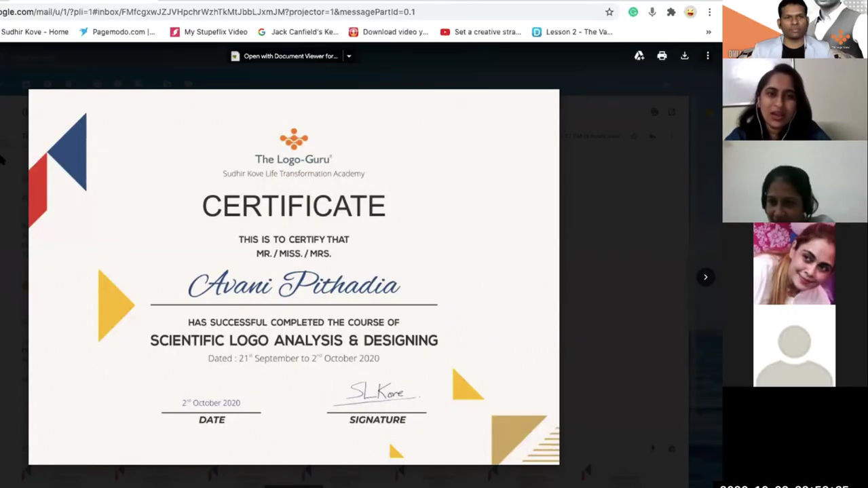Download the certificate attachment
868x488 pixels.
(x=685, y=56)
